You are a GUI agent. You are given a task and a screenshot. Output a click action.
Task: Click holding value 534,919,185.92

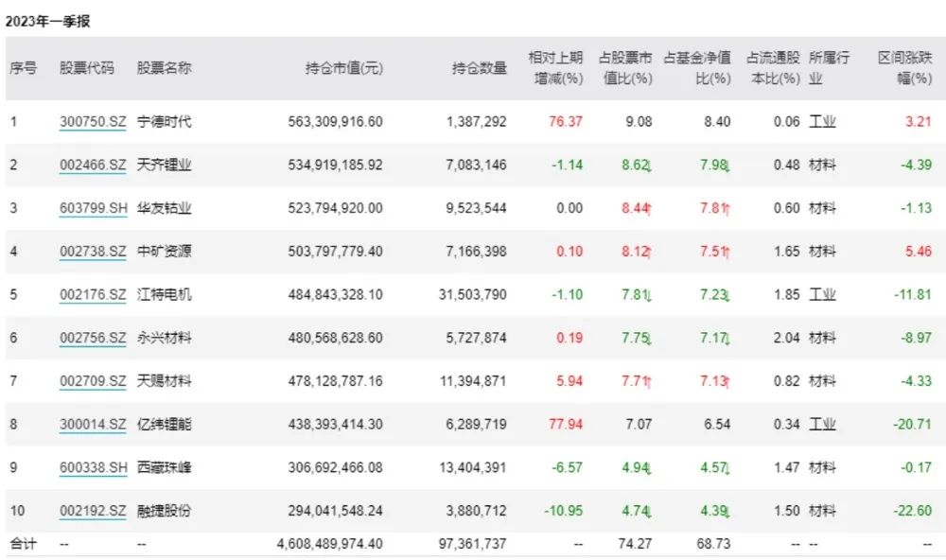[x=336, y=165]
